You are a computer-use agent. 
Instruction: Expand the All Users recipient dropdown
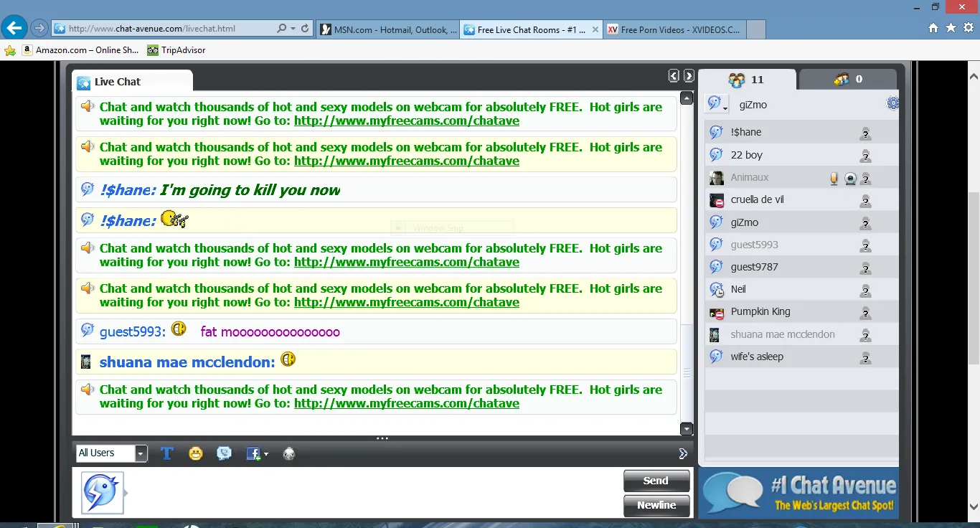coord(141,453)
